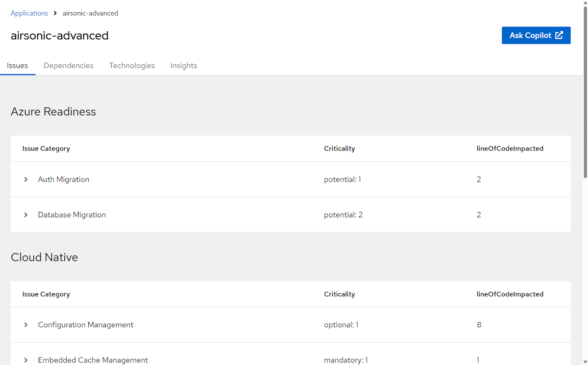Click the Applications breadcrumb link
588x365 pixels.
[x=29, y=13]
